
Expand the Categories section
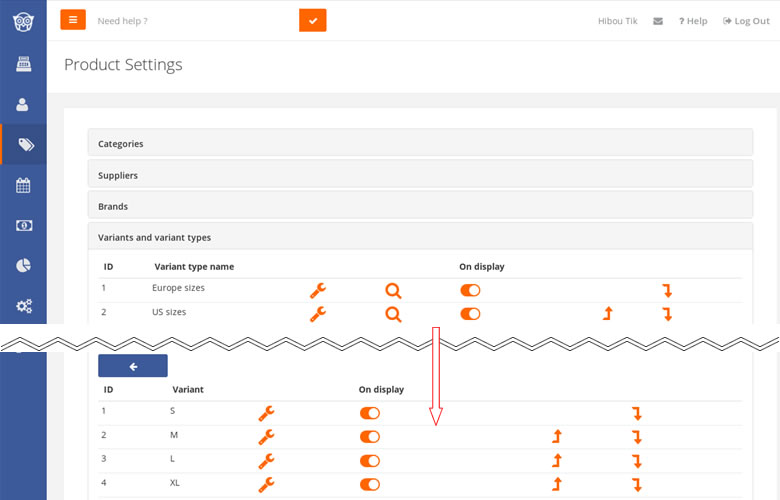click(x=420, y=143)
